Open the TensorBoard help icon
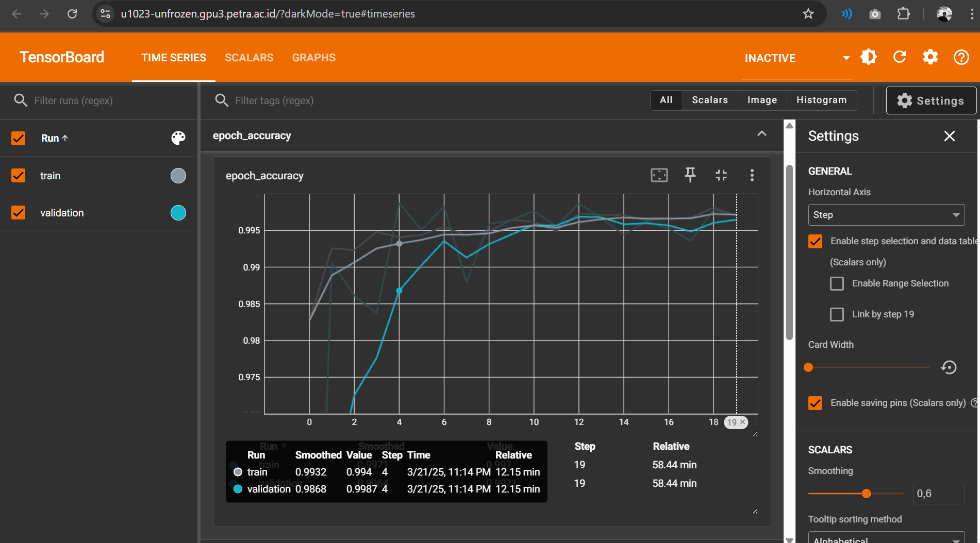This screenshot has width=980, height=543. (x=961, y=57)
